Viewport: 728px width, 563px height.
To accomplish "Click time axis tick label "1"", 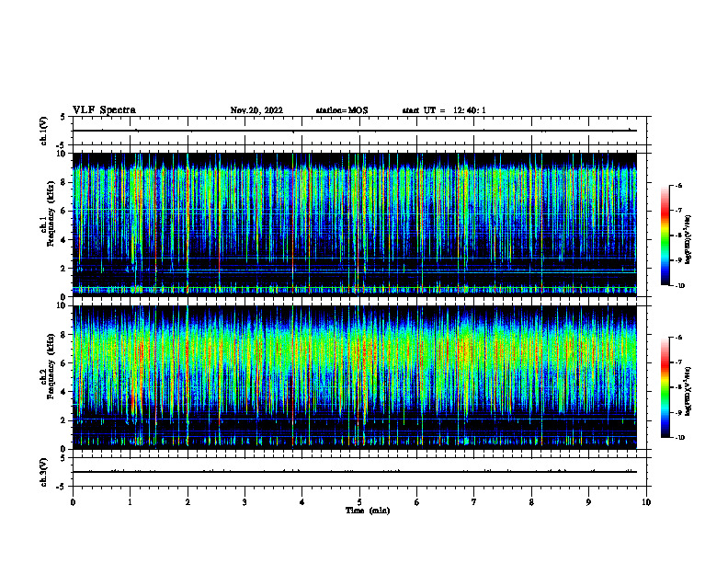I will pos(130,502).
